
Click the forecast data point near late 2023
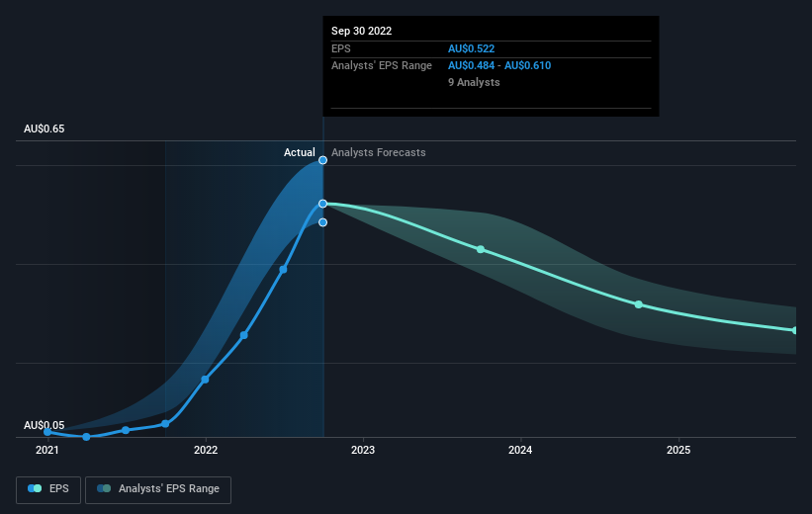(x=481, y=249)
